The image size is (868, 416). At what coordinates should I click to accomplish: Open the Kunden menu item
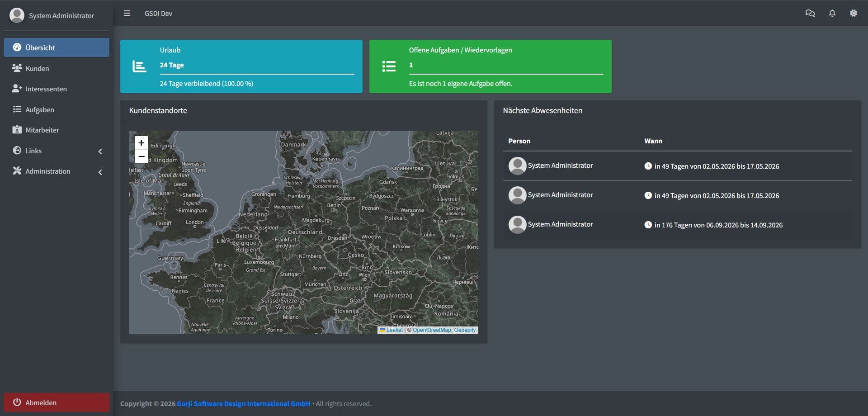tap(37, 69)
